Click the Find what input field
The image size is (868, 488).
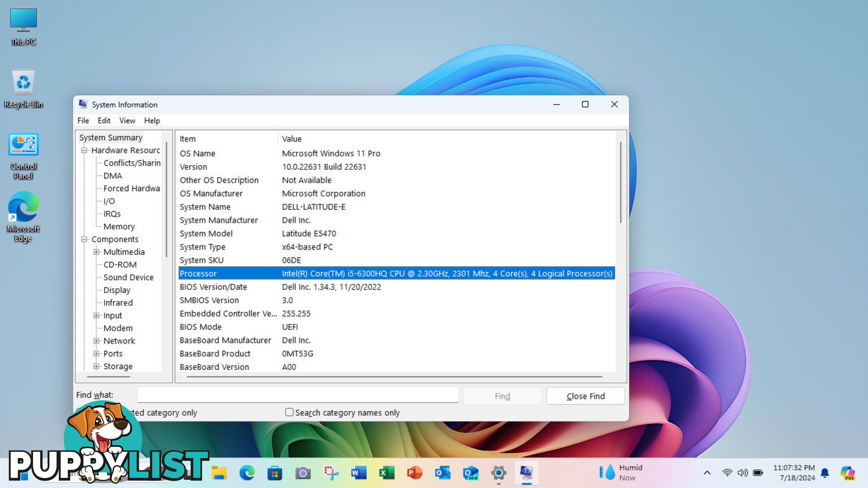298,395
